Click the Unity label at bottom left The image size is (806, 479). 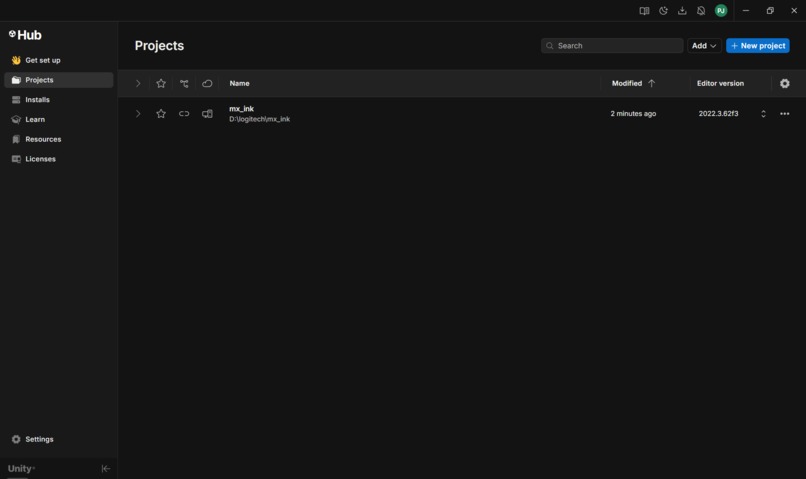pyautogui.click(x=21, y=468)
